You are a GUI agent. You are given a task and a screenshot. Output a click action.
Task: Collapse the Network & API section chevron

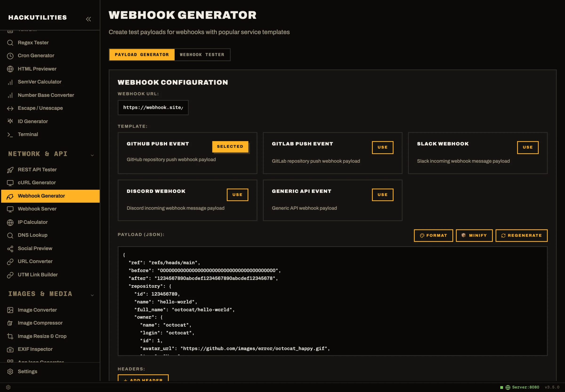(x=93, y=155)
